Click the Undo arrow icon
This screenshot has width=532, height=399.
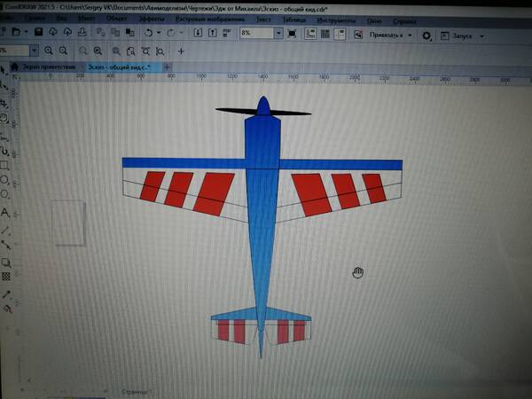[148, 33]
